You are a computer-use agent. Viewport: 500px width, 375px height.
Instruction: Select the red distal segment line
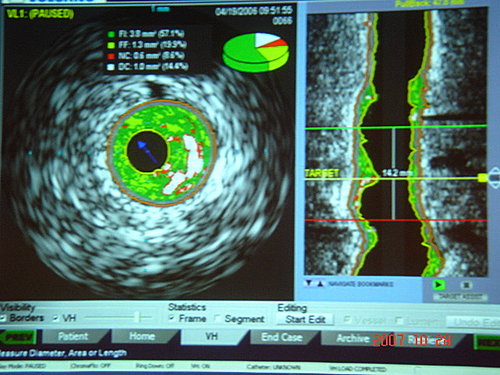(396, 220)
